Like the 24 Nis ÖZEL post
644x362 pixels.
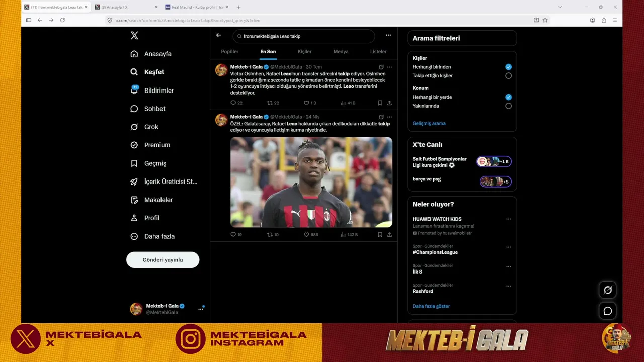point(306,234)
